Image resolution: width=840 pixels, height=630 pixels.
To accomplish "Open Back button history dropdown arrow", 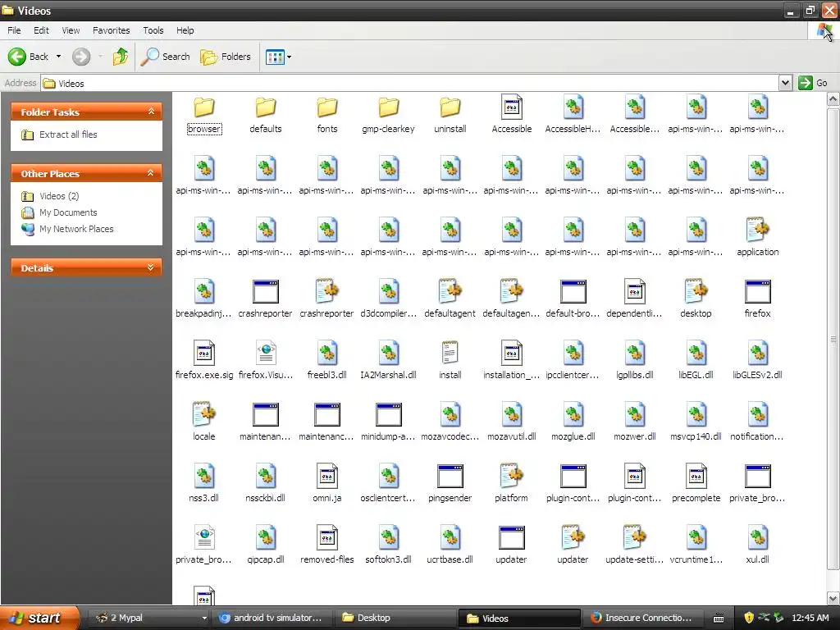I will click(58, 57).
